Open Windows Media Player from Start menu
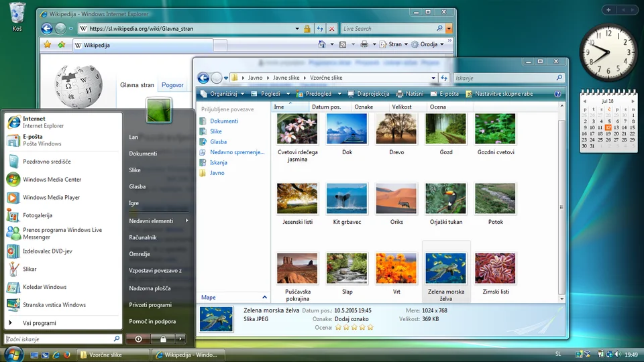The image size is (644, 362). [x=63, y=197]
